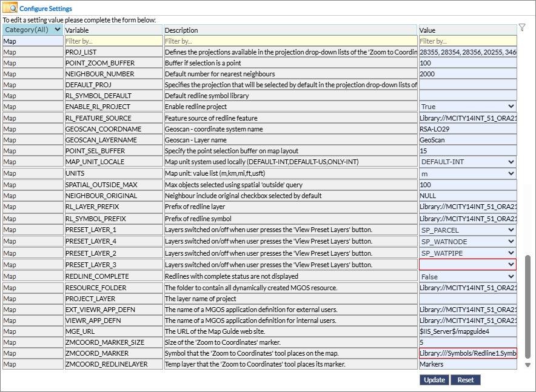Expand the PRESET_LAYER_1 value dropdown

point(467,230)
